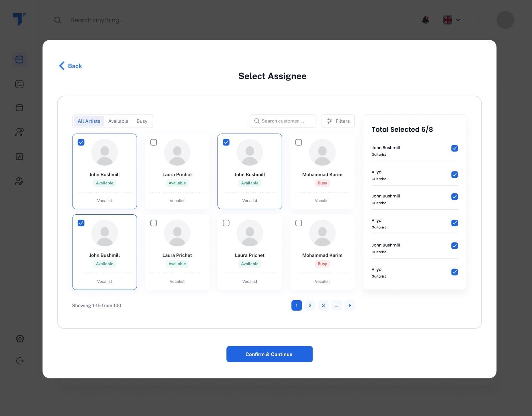532x416 pixels.
Task: Click the Back link text
Action: [75, 66]
